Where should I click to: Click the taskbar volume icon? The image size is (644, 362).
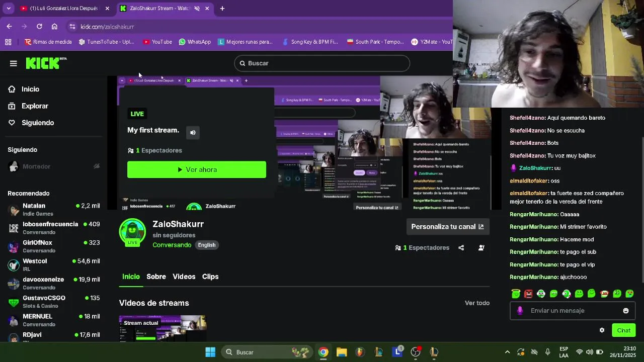tap(589, 352)
